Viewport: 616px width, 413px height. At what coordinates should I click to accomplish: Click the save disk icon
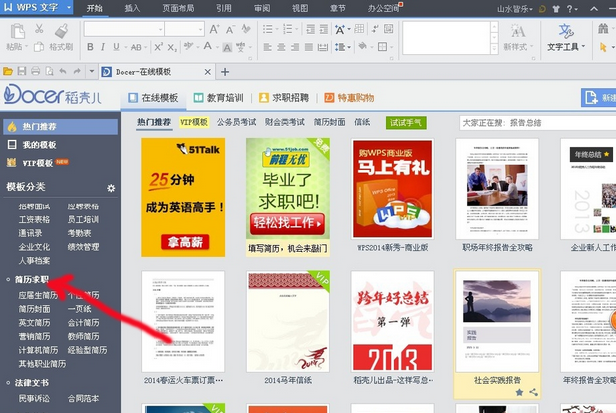coord(22,71)
